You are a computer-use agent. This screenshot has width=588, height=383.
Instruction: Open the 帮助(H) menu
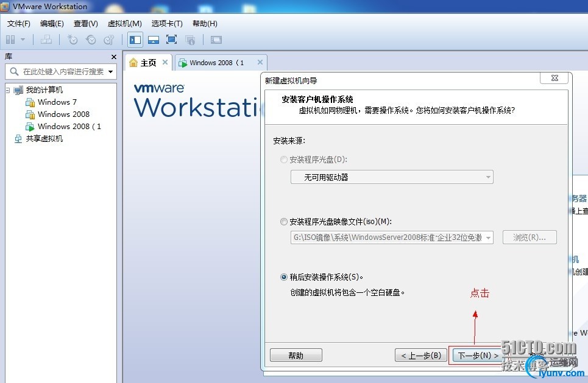[x=205, y=24]
